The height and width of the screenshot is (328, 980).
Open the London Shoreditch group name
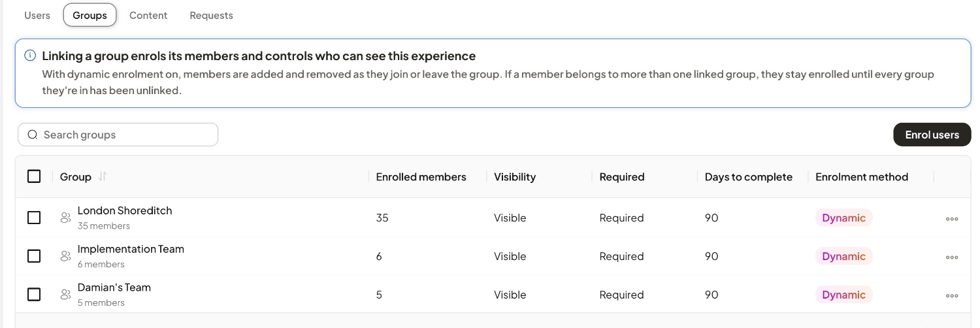coord(125,210)
